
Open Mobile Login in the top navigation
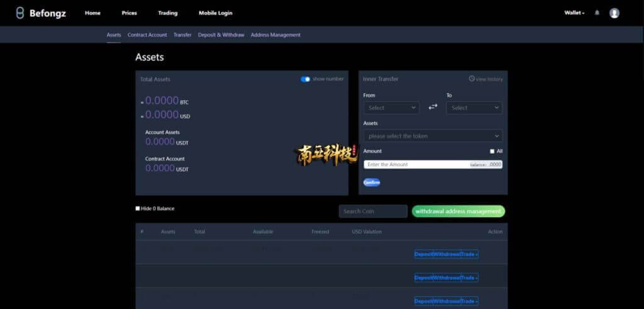click(215, 13)
